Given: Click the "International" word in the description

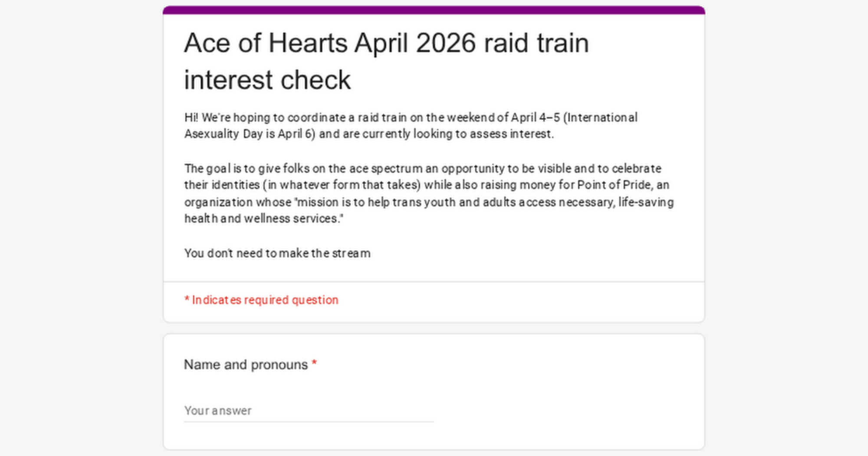Looking at the screenshot, I should (603, 118).
